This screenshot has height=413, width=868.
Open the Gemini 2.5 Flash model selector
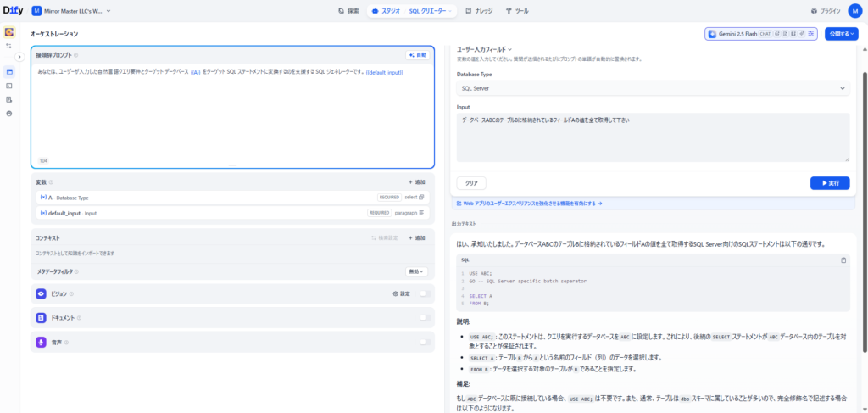click(x=761, y=34)
